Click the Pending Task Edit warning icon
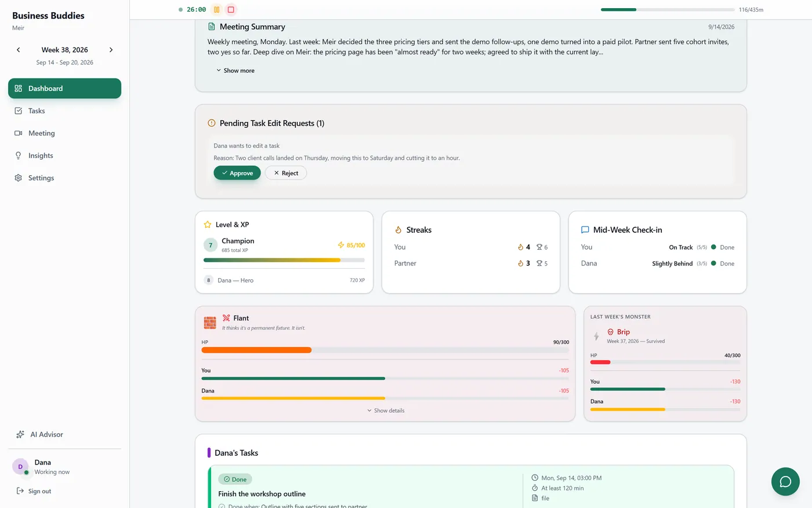This screenshot has width=812, height=508. tap(212, 123)
